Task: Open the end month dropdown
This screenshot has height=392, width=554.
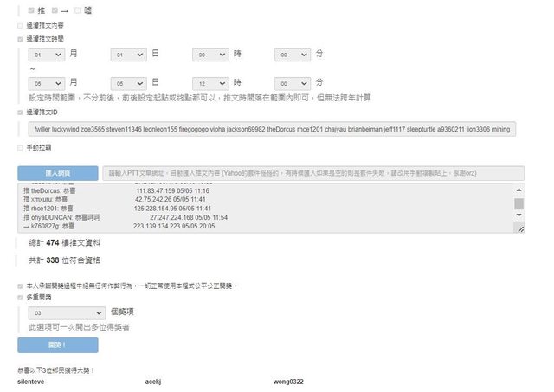Action: [x=47, y=82]
